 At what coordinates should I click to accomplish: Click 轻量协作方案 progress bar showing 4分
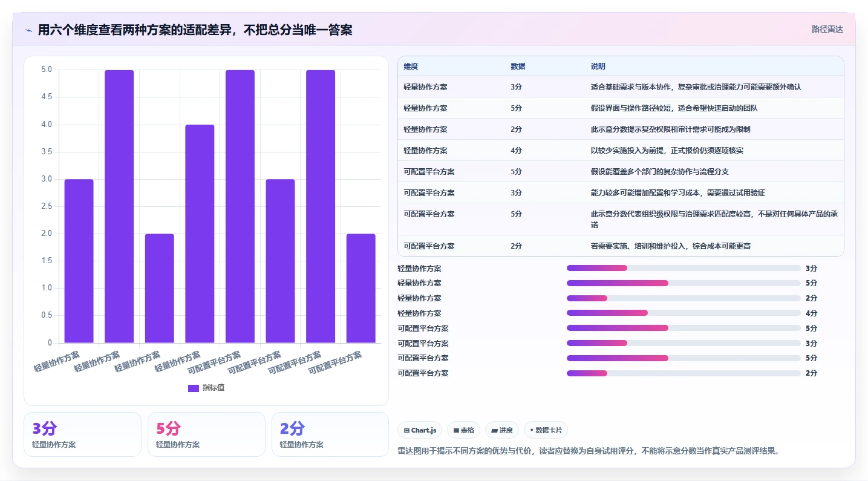point(684,313)
